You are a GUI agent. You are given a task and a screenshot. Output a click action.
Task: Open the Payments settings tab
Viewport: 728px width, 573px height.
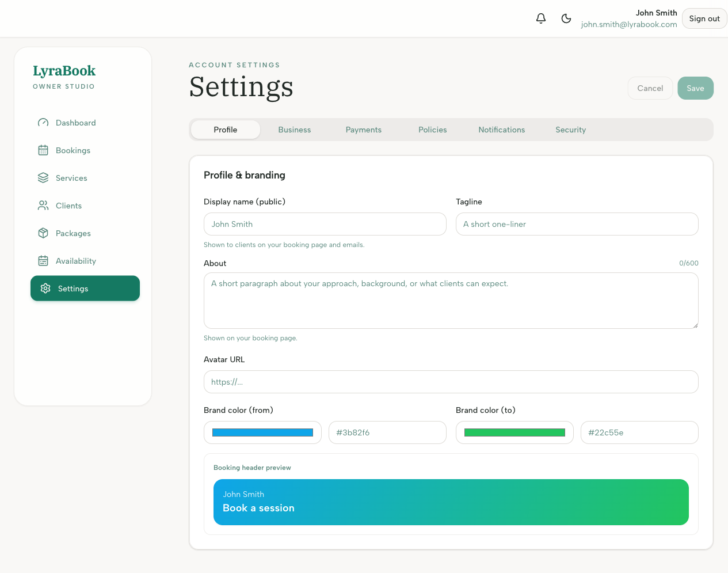[363, 130]
